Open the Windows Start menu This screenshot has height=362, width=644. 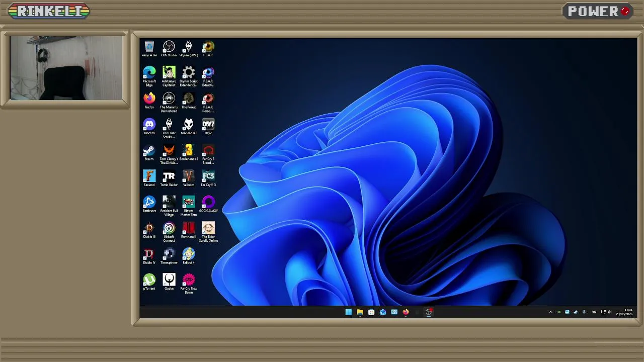348,312
